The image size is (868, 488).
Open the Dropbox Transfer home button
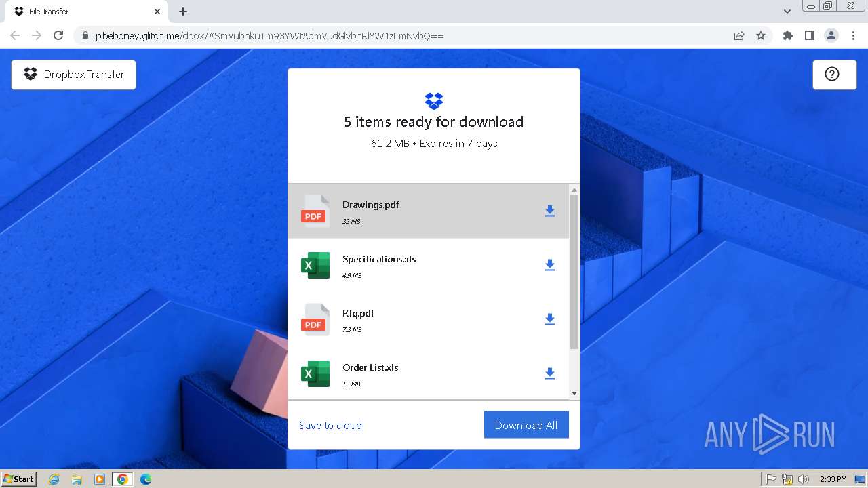[73, 75]
